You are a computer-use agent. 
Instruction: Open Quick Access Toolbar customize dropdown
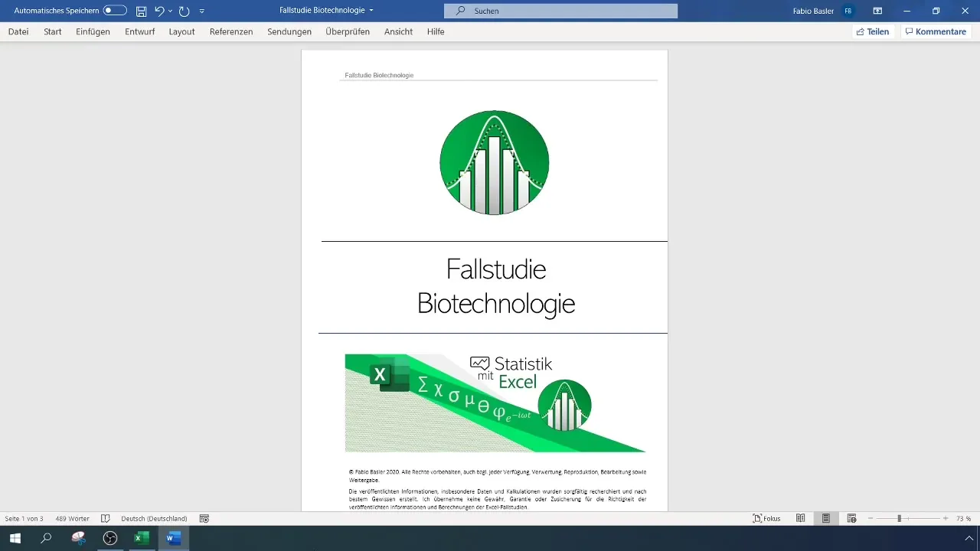coord(201,11)
